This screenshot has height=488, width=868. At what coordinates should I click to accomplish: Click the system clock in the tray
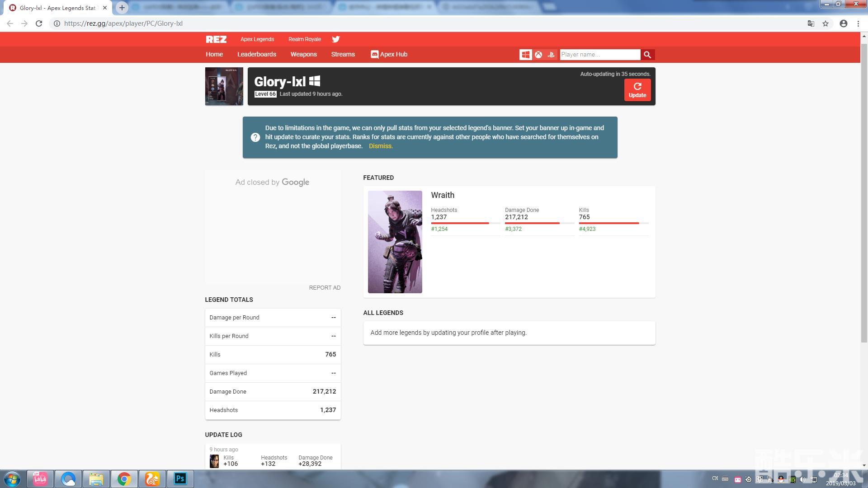click(841, 479)
